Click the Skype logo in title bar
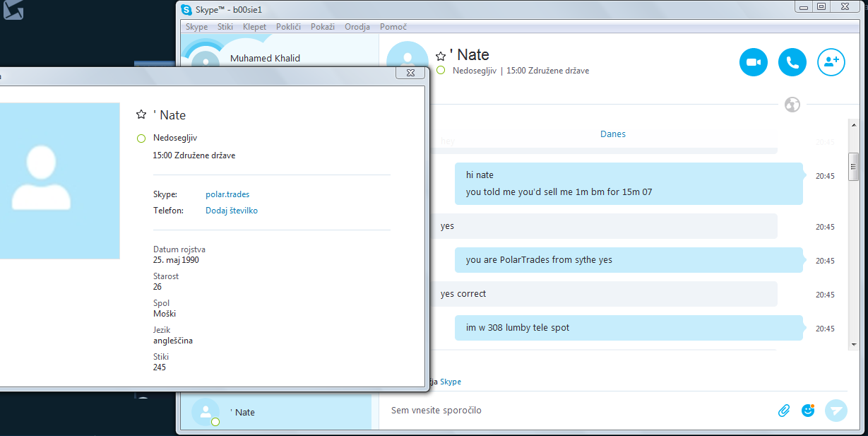The width and height of the screenshot is (868, 436). tap(186, 9)
